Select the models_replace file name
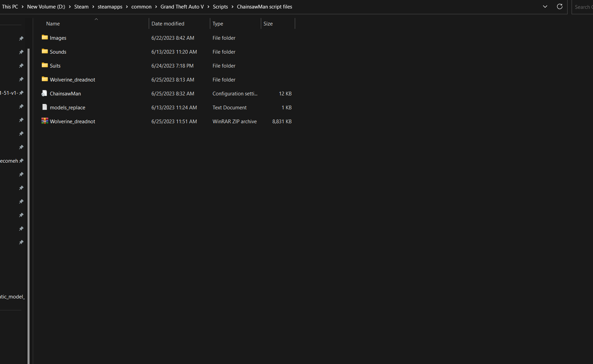This screenshot has width=593, height=364. point(68,108)
